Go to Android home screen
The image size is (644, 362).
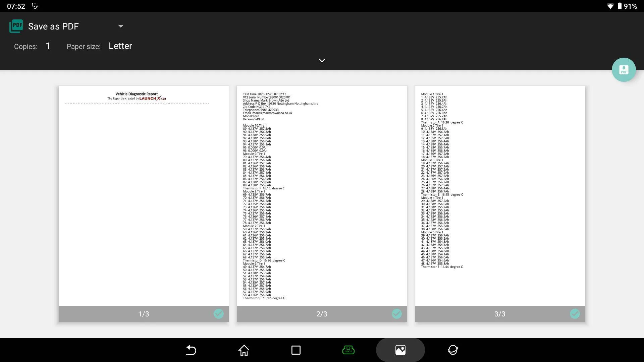click(244, 350)
